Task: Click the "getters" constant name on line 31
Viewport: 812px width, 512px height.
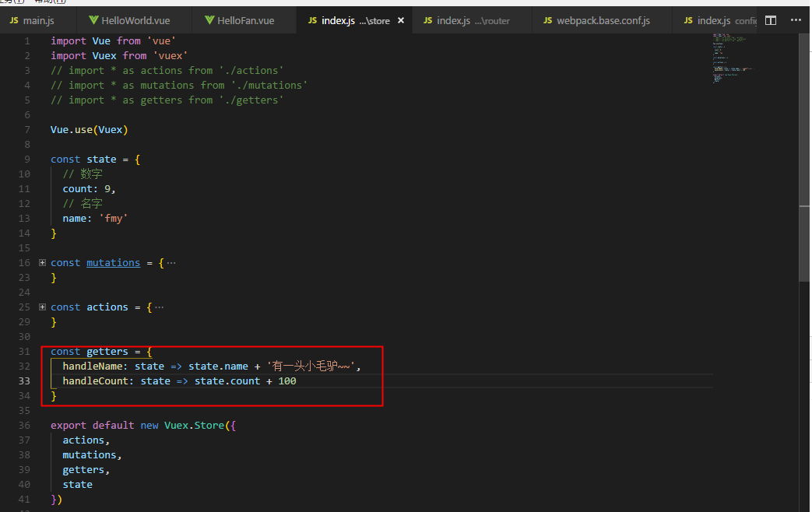Action: point(107,352)
